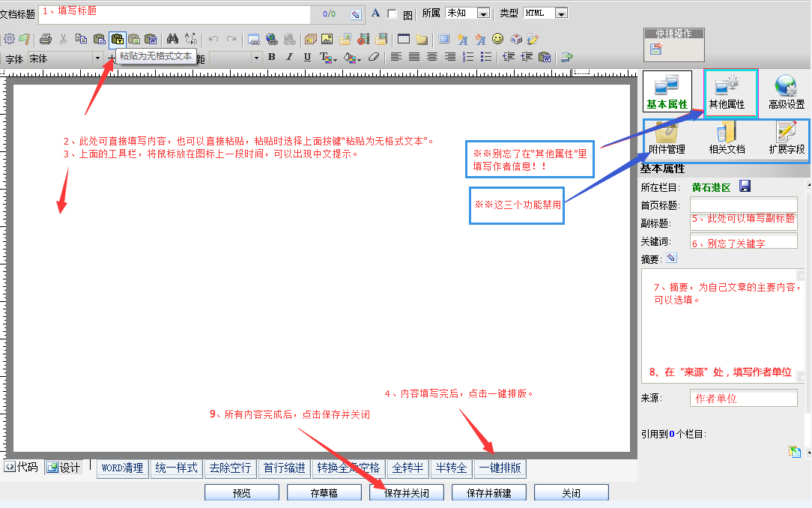Image resolution: width=812 pixels, height=508 pixels.
Task: Toggle the 图 checkbox
Action: pyautogui.click(x=392, y=14)
